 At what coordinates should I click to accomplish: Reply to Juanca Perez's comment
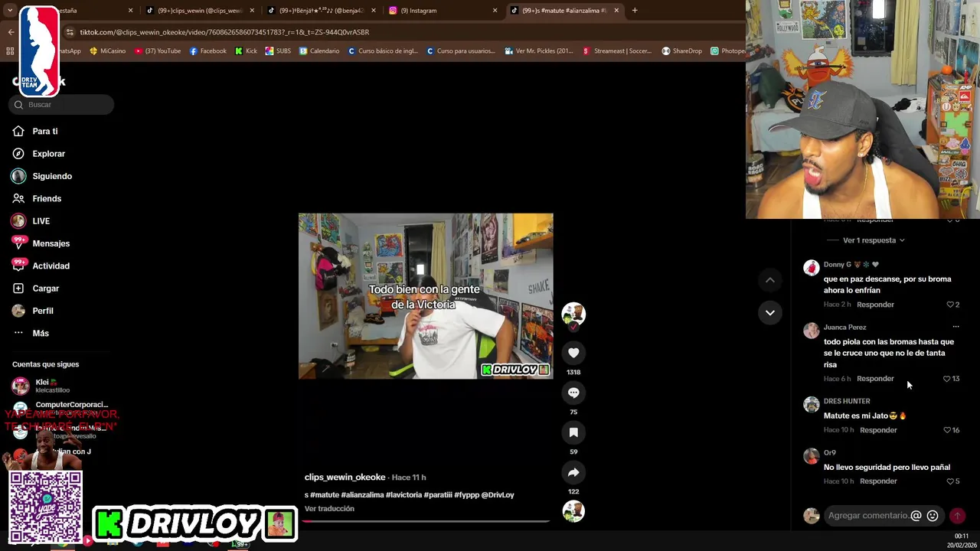click(875, 379)
